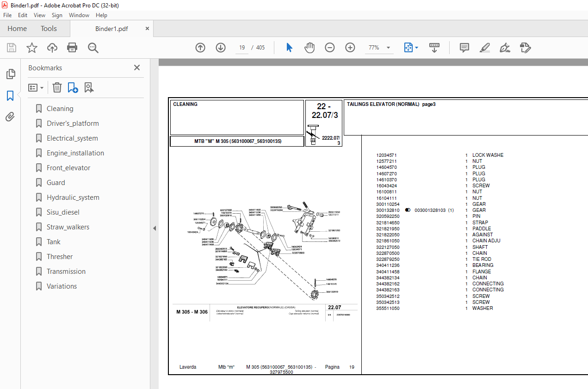The image size is (588, 389).
Task: Close the Binder1.pdf tab
Action: click(148, 29)
